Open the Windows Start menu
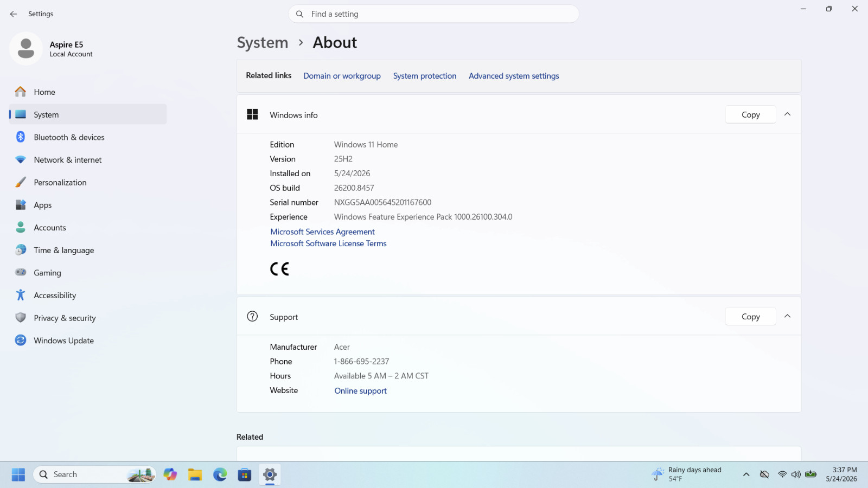The image size is (868, 488). pyautogui.click(x=18, y=474)
